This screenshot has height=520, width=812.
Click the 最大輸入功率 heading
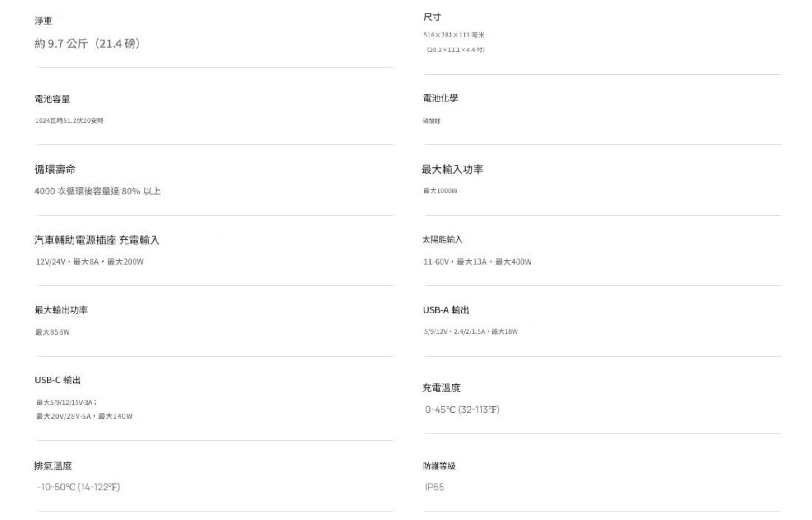(452, 170)
